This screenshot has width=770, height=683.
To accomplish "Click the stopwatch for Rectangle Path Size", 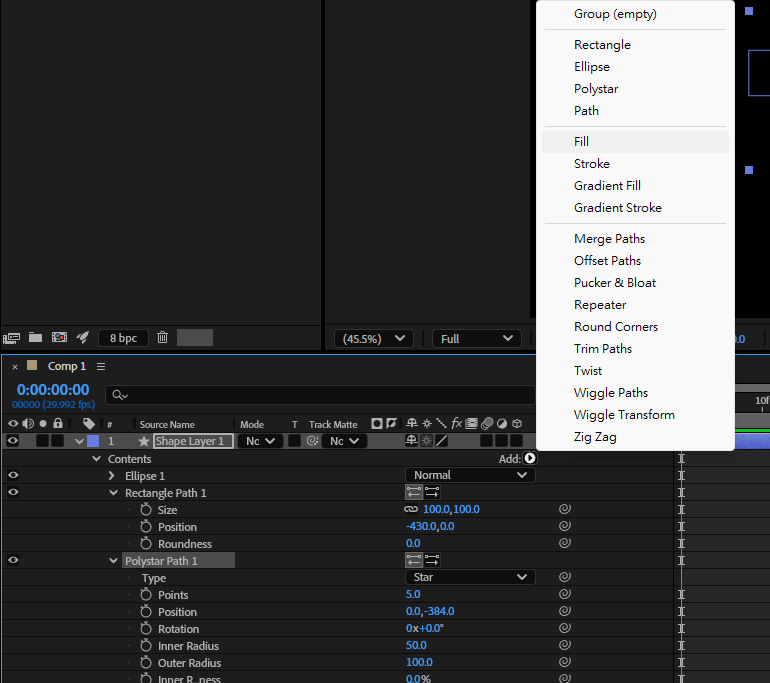I will pos(146,510).
